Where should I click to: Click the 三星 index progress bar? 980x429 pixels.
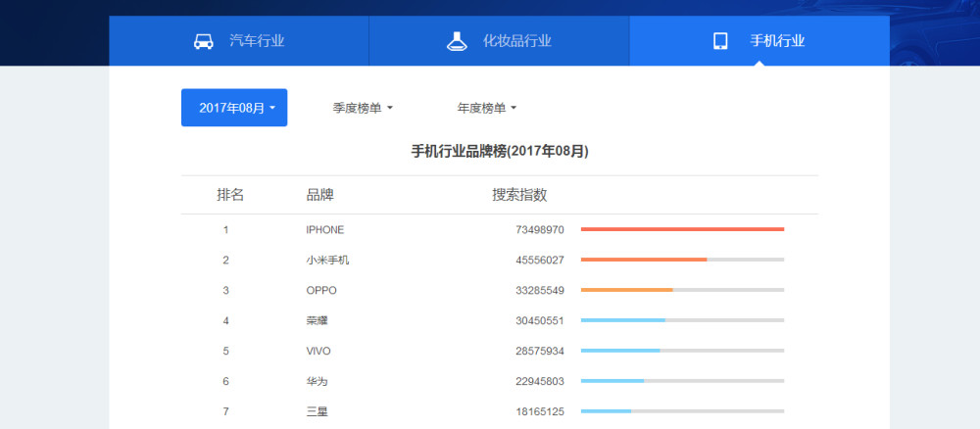pyautogui.click(x=682, y=411)
